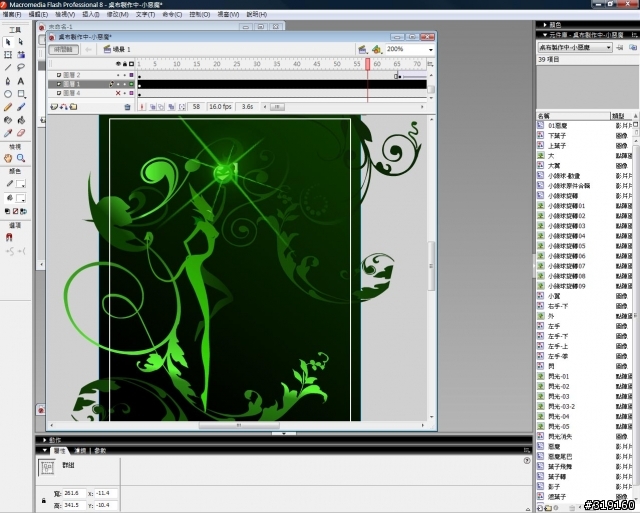Collapse the Properties panel

(44, 451)
